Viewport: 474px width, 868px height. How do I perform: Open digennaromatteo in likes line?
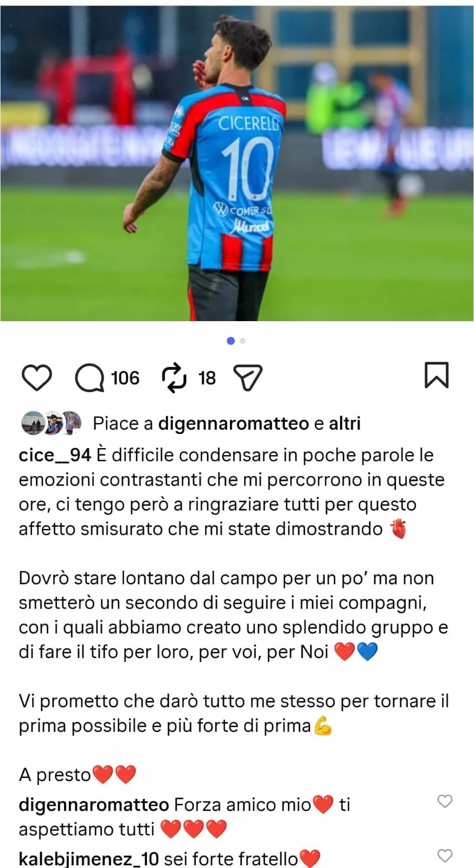click(x=234, y=423)
